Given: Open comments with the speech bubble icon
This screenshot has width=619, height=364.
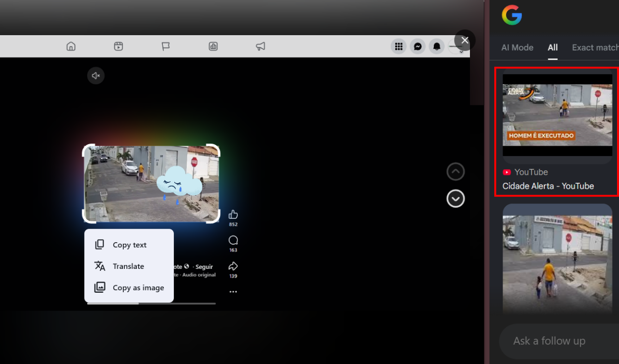Looking at the screenshot, I should 233,240.
